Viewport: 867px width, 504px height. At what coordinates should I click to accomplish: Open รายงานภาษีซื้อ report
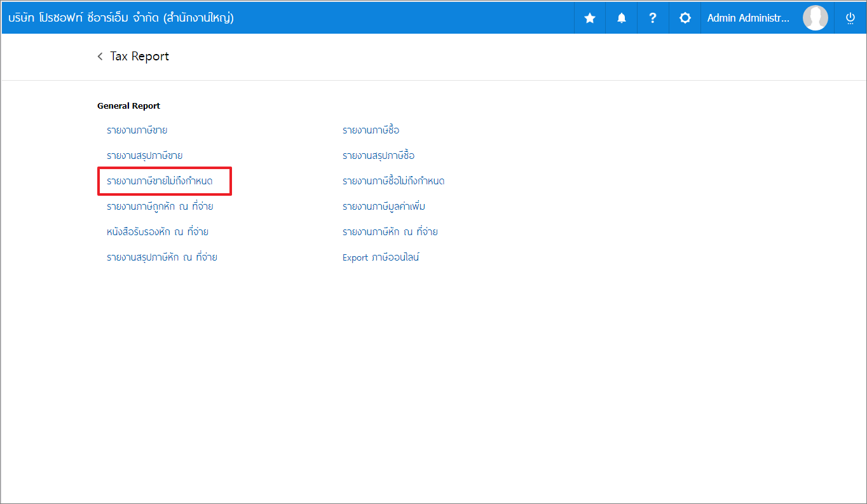371,130
